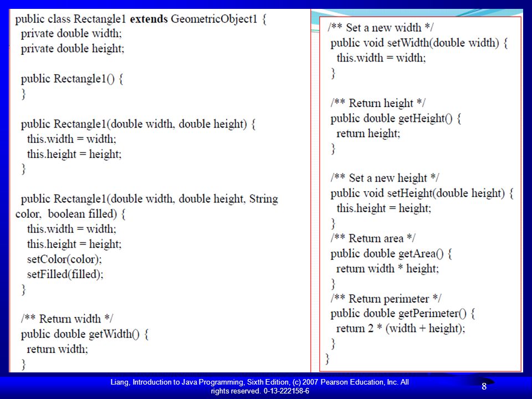Click the comment '/** Return width */'
The image size is (532, 399).
pos(67,319)
